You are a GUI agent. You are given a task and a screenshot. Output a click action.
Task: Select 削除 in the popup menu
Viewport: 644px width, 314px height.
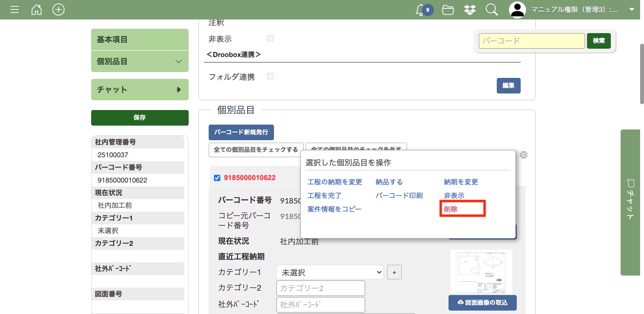451,209
